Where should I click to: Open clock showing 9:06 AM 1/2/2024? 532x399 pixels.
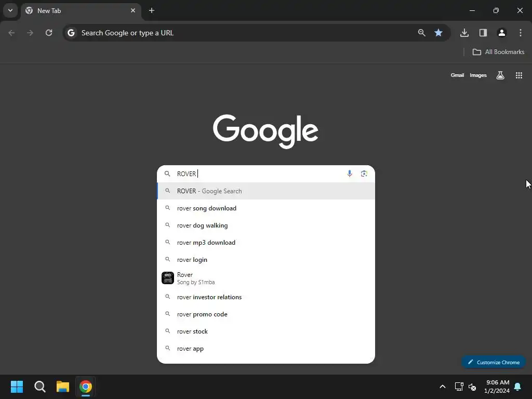[497, 387]
